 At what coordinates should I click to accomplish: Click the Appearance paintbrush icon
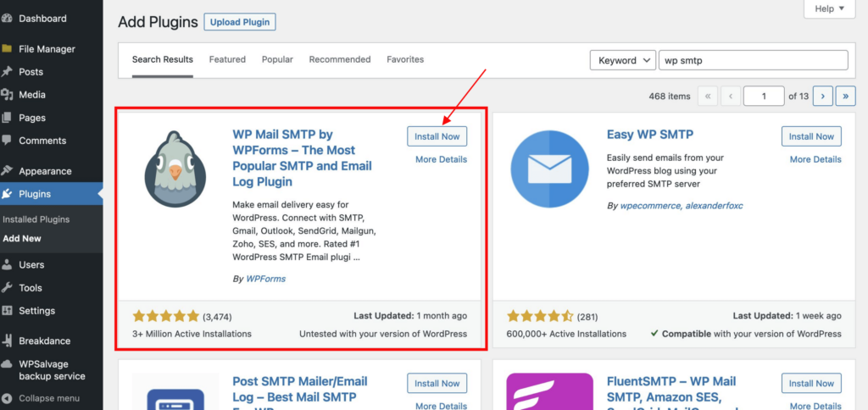pyautogui.click(x=8, y=171)
